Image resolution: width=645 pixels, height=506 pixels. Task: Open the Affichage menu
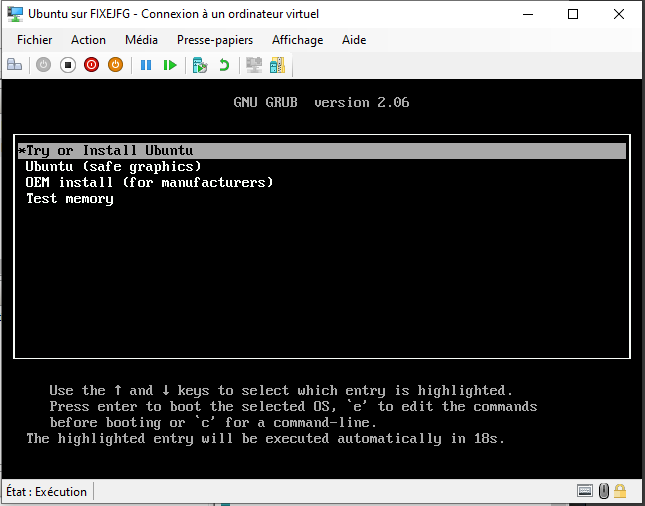[x=297, y=40]
